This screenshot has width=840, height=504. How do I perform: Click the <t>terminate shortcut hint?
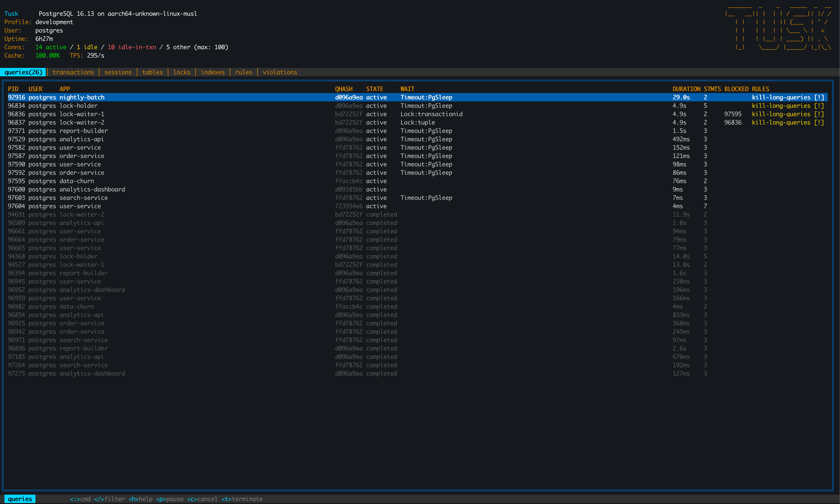point(242,499)
